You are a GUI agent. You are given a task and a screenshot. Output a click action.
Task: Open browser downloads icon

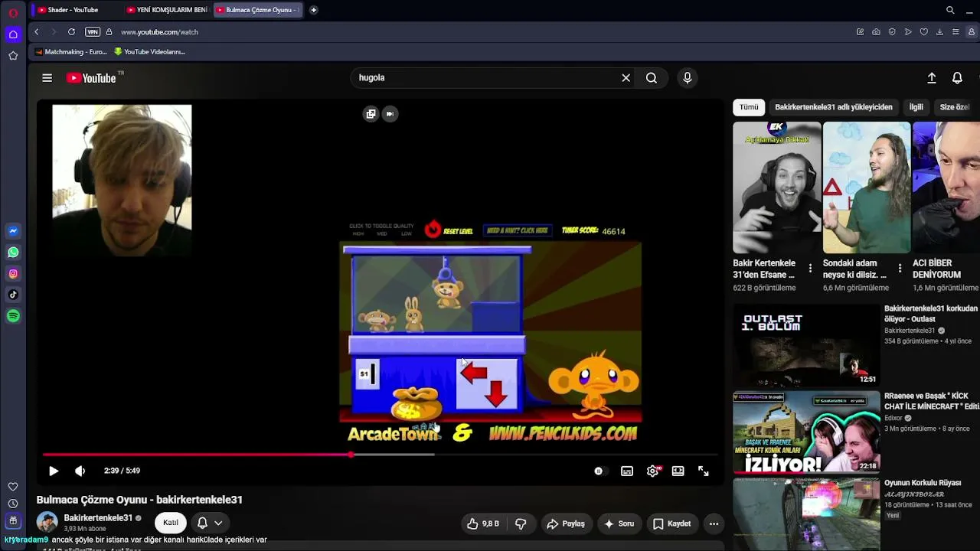(939, 32)
